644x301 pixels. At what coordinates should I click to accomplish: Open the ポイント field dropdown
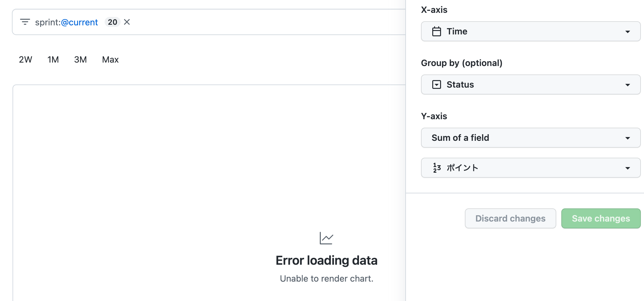click(x=531, y=168)
